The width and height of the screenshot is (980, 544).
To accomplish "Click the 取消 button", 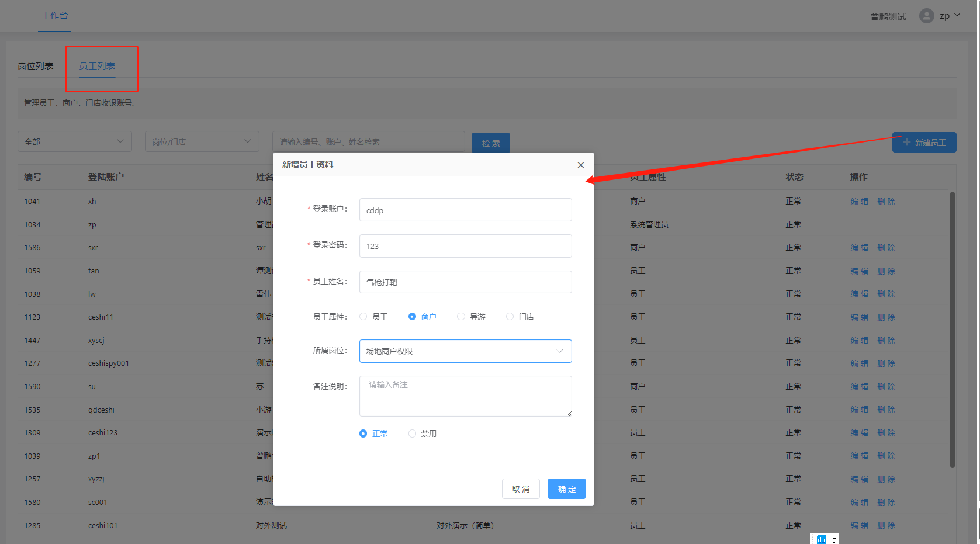I will pyautogui.click(x=521, y=489).
